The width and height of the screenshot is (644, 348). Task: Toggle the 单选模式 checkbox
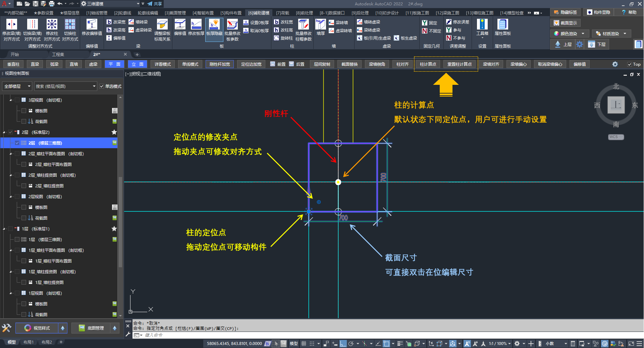tap(102, 86)
